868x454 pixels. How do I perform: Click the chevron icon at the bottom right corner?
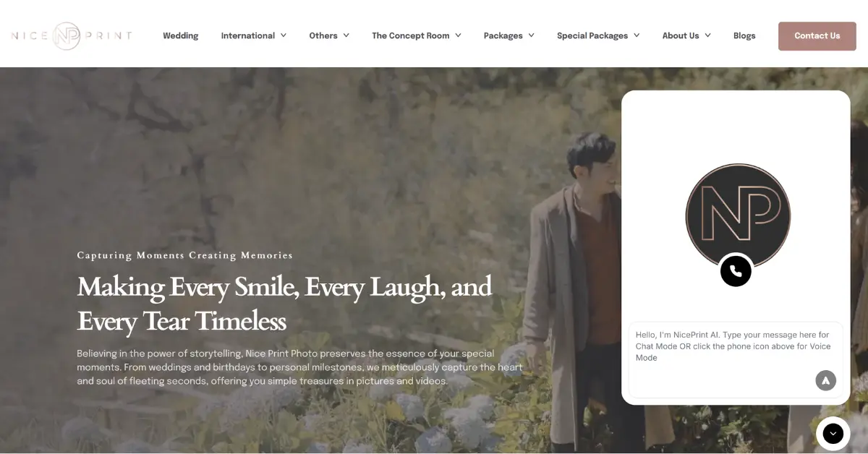click(x=833, y=434)
